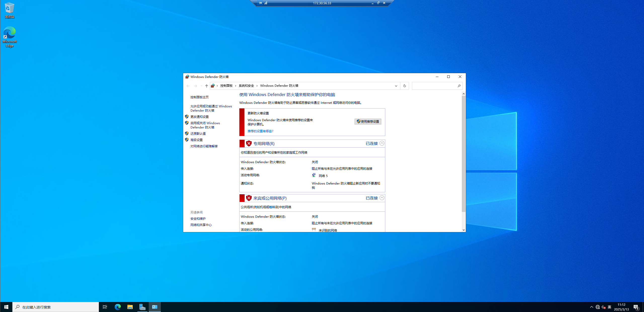The height and width of the screenshot is (312, 644).
Task: Collapse the 专用网络 section chevron
Action: tap(382, 143)
